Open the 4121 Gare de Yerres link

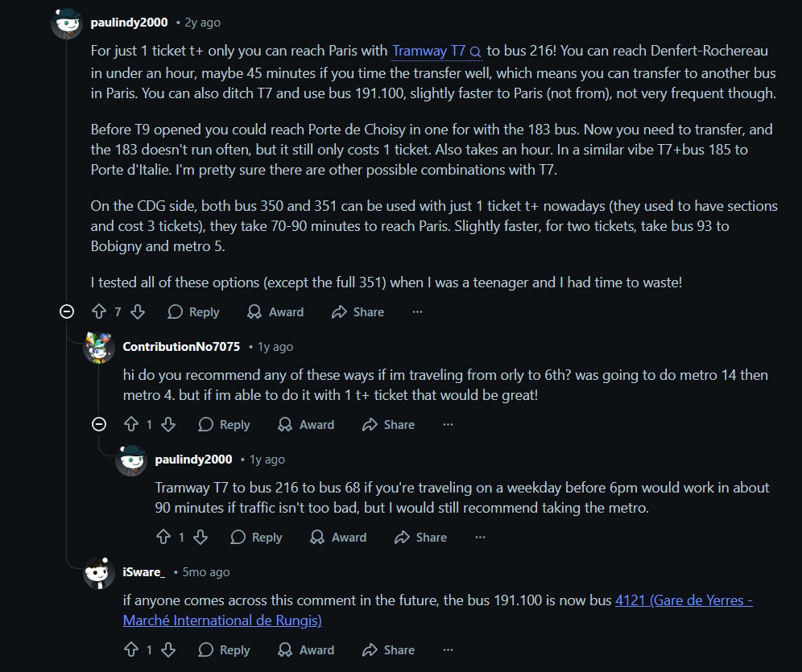point(683,600)
